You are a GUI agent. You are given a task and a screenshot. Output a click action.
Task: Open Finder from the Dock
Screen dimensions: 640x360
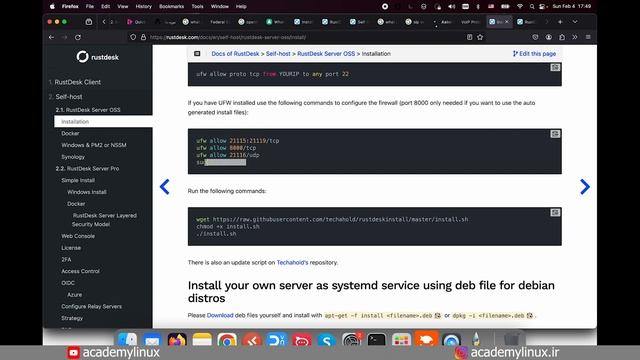pos(127,340)
